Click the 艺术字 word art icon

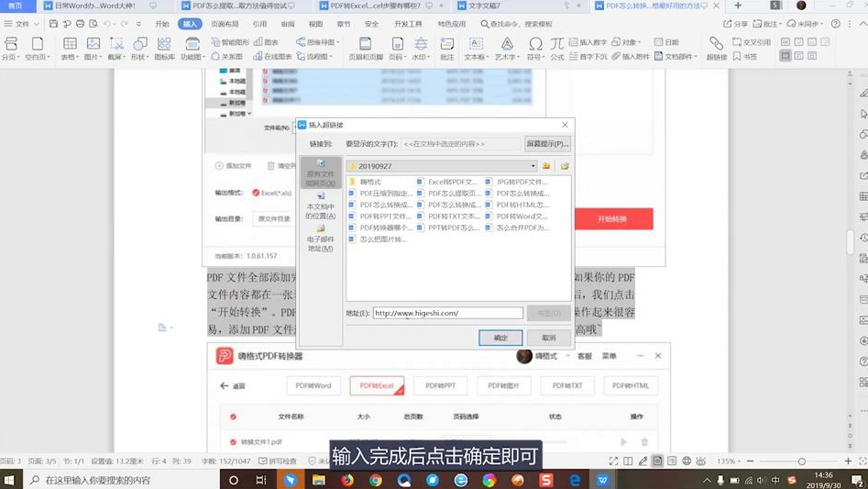tap(507, 49)
